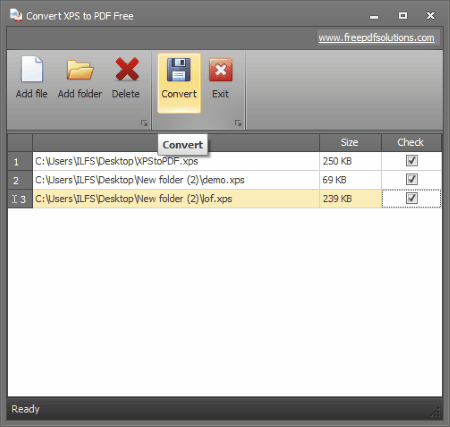Click the red Delete icon

[127, 69]
